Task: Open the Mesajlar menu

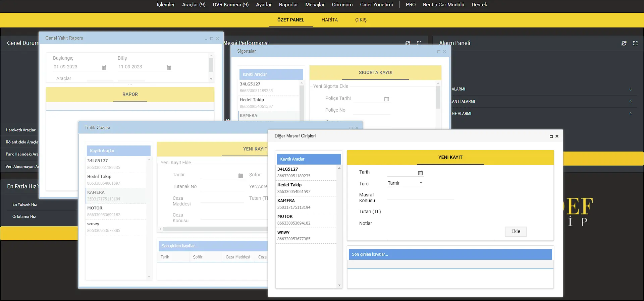Action: click(315, 5)
